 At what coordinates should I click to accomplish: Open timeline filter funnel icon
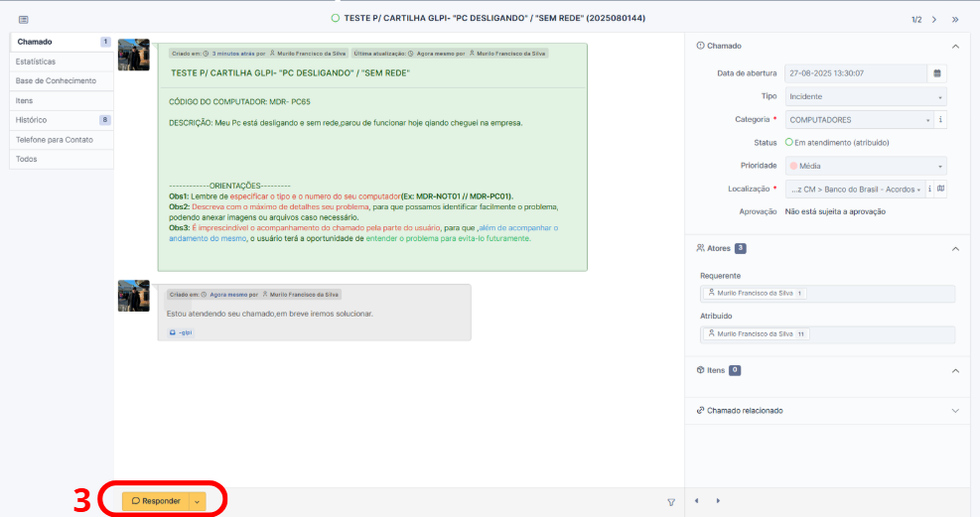pos(671,502)
